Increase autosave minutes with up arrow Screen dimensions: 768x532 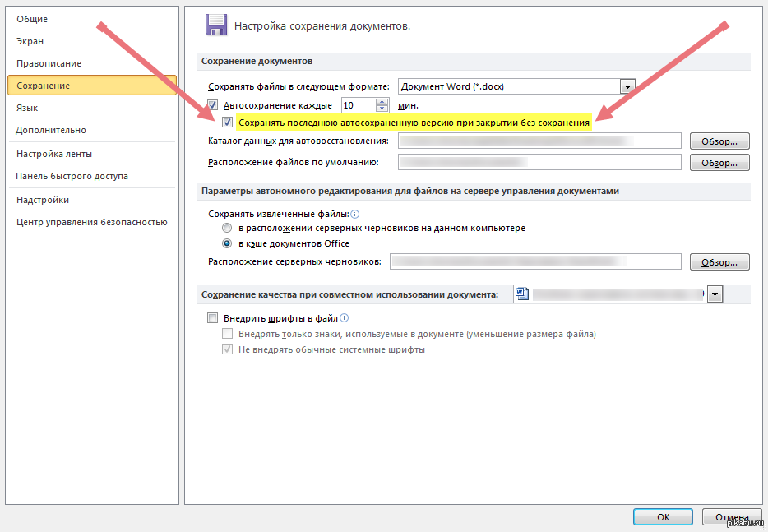[382, 102]
